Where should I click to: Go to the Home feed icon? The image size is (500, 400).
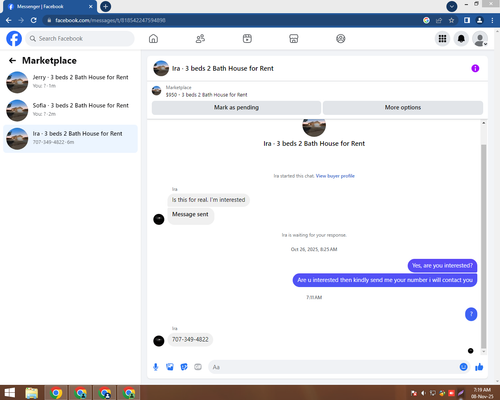153,39
